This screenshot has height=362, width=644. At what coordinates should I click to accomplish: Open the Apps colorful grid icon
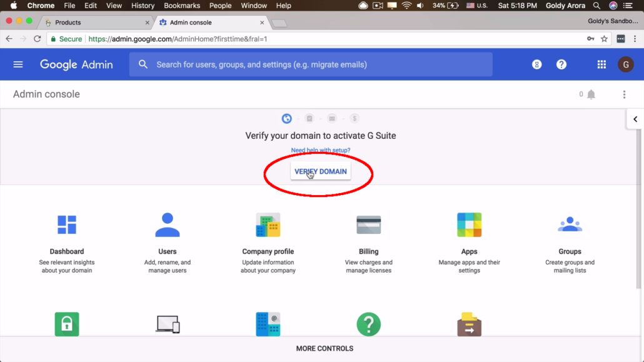tap(469, 224)
